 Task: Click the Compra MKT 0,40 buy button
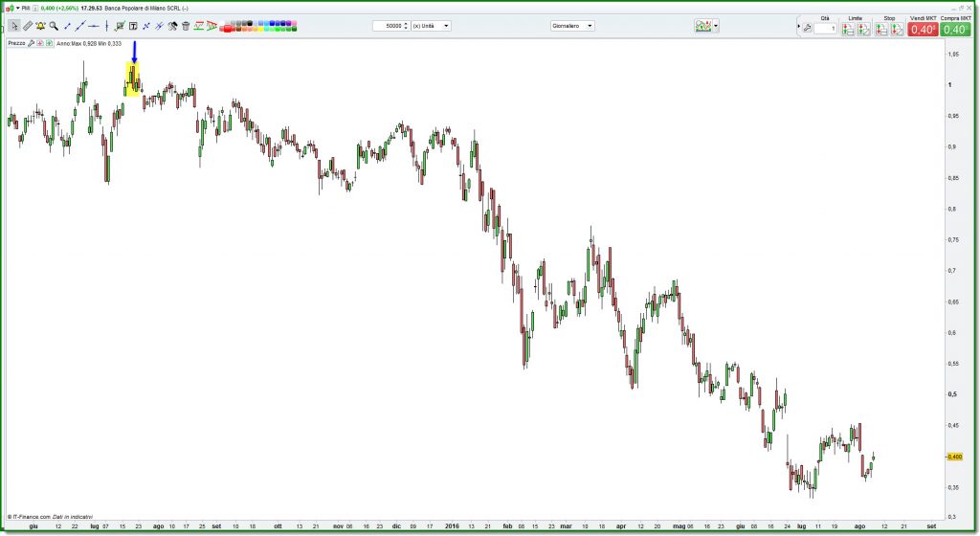pos(955,29)
